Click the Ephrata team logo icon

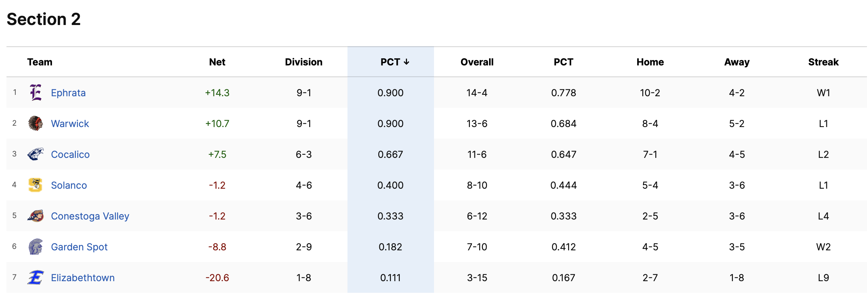tap(36, 92)
